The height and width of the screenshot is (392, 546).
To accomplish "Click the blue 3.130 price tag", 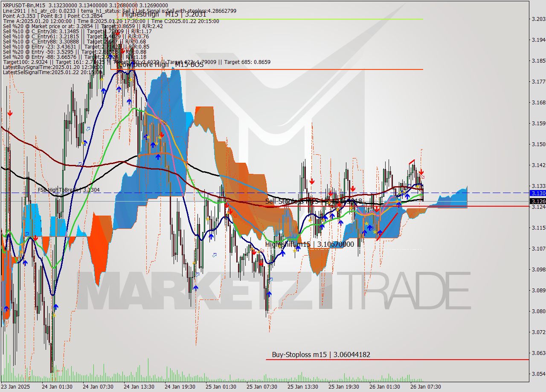I will pyautogui.click(x=537, y=193).
